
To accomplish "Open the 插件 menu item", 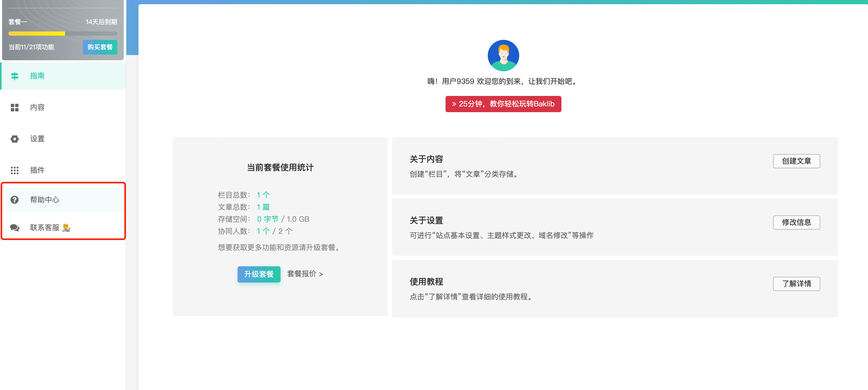I will (63, 170).
